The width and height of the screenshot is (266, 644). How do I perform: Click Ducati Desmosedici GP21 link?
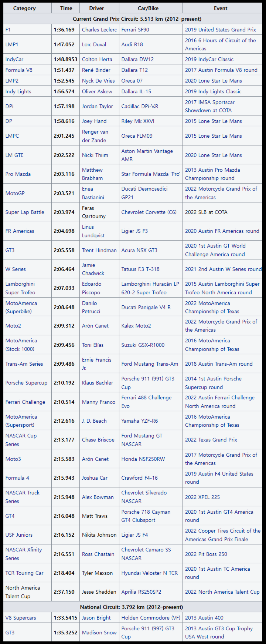pyautogui.click(x=144, y=193)
